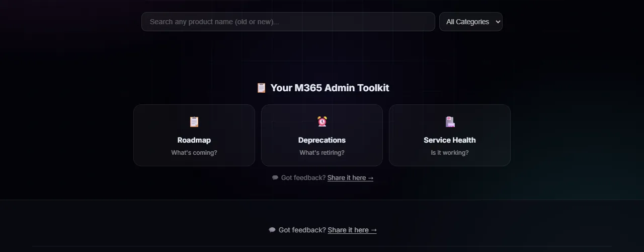Click the Service Health hospital icon
This screenshot has width=644, height=252.
(450, 121)
